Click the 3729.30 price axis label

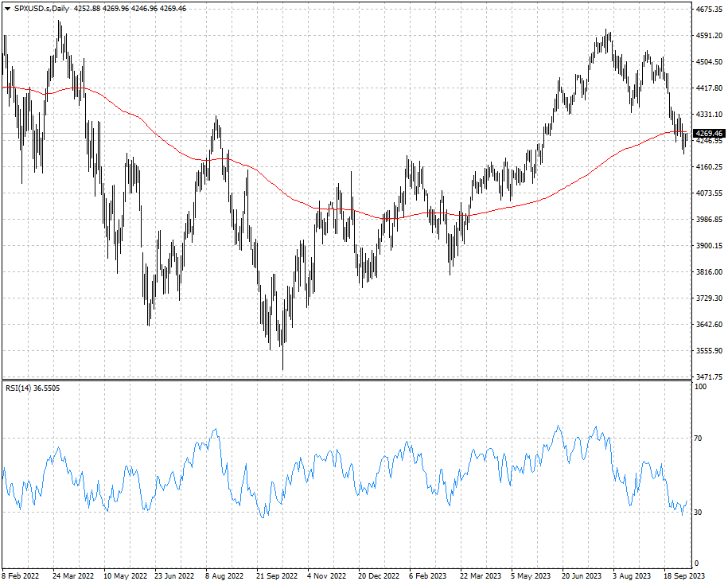[709, 298]
